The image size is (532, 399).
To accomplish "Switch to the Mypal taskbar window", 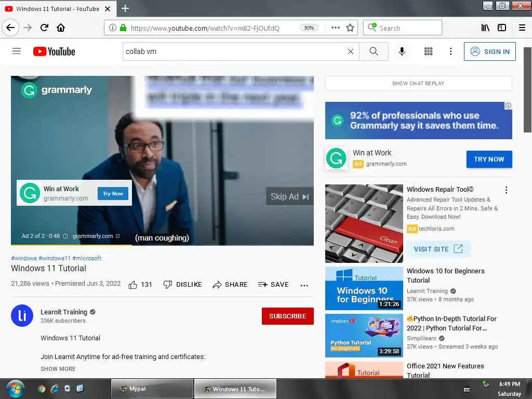I will 152,389.
